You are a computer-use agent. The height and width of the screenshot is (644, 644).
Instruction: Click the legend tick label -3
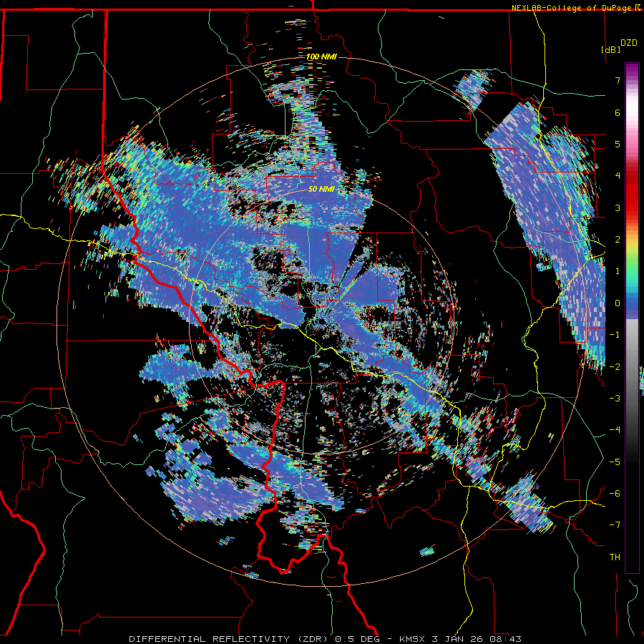tap(615, 399)
